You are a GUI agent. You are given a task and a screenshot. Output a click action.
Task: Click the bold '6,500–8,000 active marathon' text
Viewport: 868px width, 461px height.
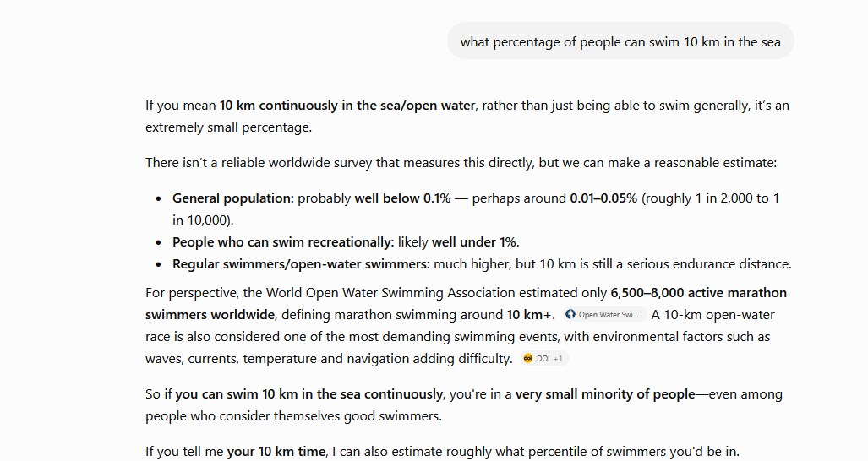pos(699,292)
